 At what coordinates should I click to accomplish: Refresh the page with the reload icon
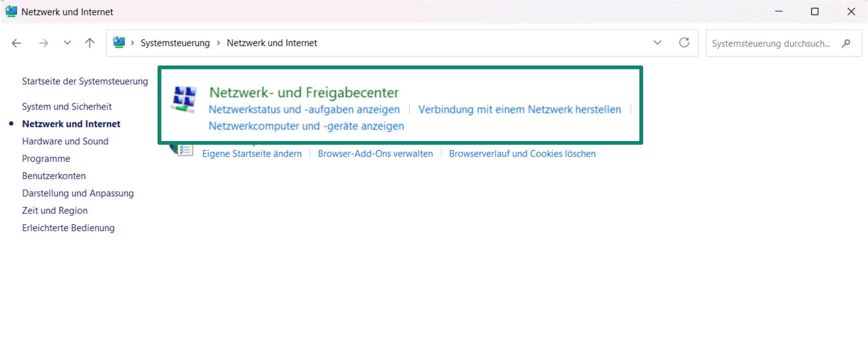pos(684,43)
